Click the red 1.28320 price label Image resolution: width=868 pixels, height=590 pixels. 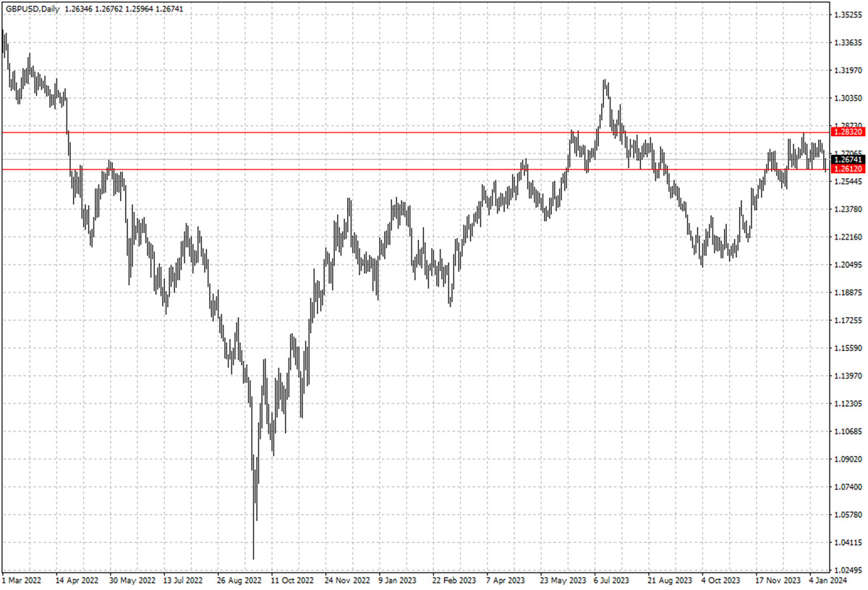pos(848,132)
